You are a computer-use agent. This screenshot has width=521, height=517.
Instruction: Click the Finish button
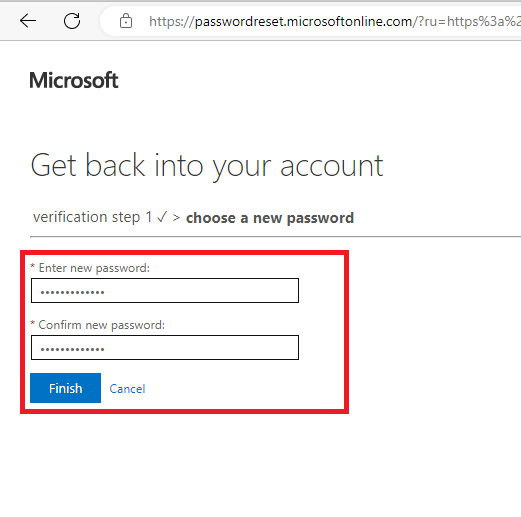pos(65,388)
